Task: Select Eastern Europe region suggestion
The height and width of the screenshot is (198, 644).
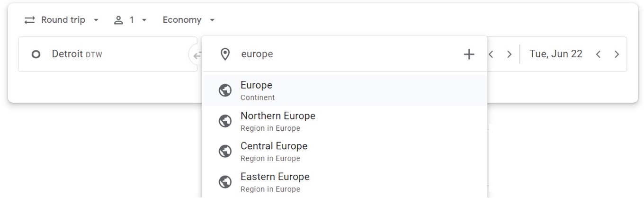Action: pos(344,182)
